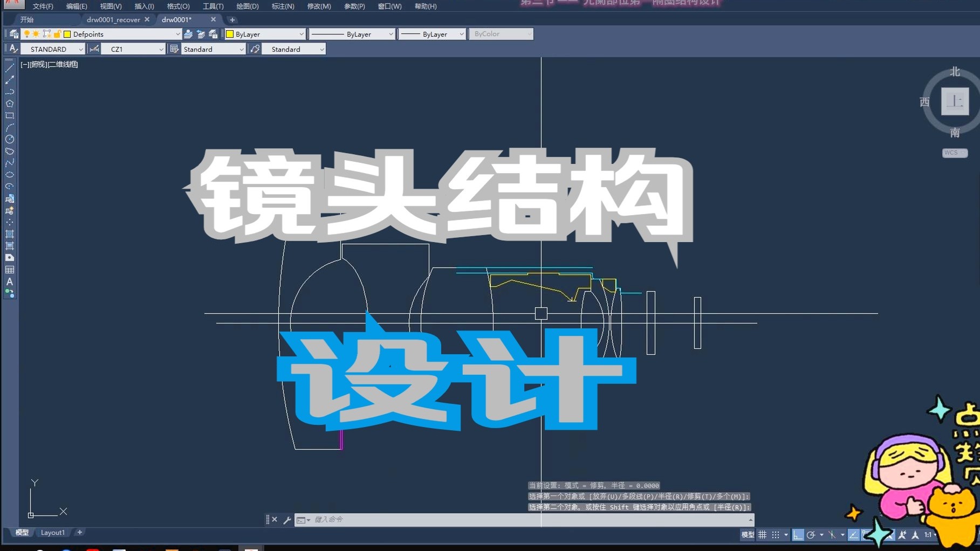Select the Circle tool
Image resolution: width=980 pixels, height=551 pixels.
(9, 140)
